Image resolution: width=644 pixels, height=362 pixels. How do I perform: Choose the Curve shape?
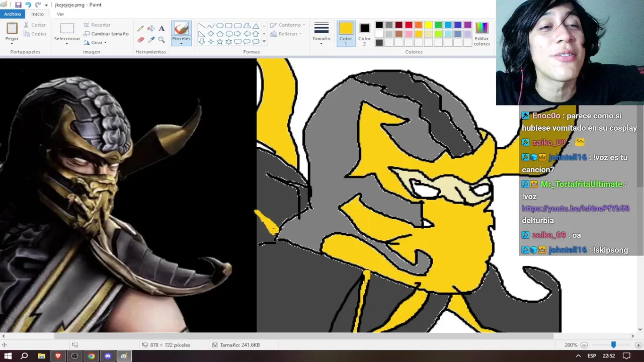point(211,26)
